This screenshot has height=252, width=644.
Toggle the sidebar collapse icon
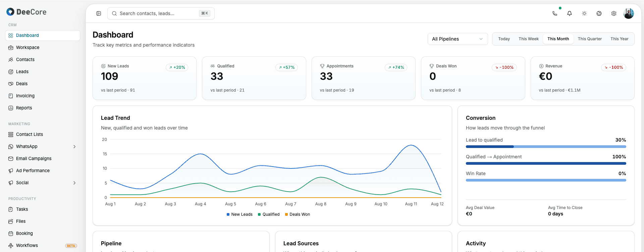(99, 13)
